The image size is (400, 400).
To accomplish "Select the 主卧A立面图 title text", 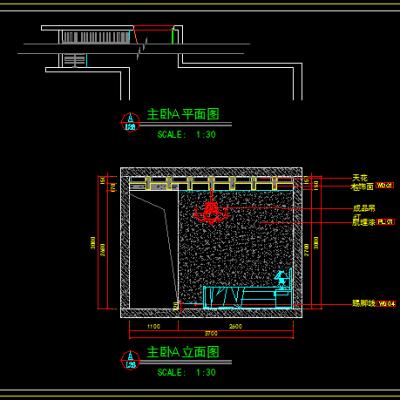I will pos(183,352).
